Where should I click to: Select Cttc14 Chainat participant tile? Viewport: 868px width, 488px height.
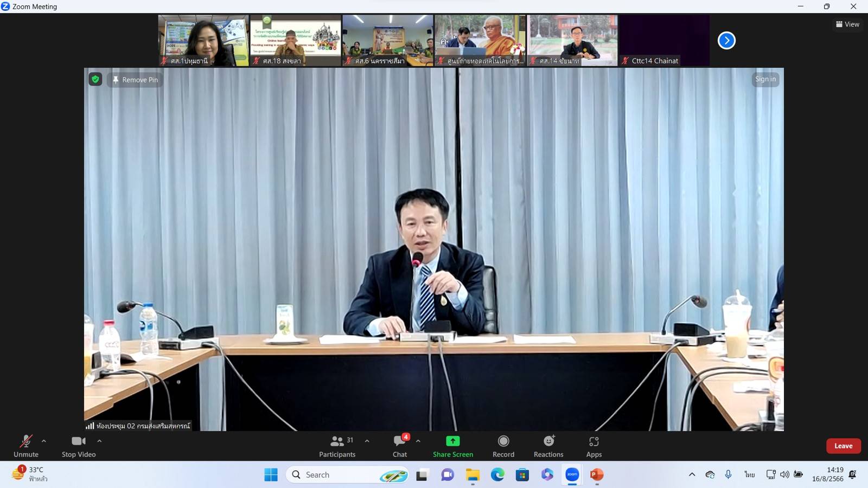pyautogui.click(x=665, y=41)
